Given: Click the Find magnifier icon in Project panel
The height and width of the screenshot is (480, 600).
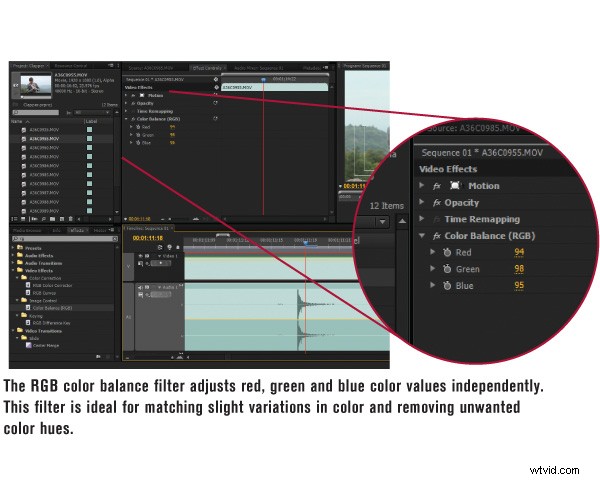Looking at the screenshot, I should [44, 219].
